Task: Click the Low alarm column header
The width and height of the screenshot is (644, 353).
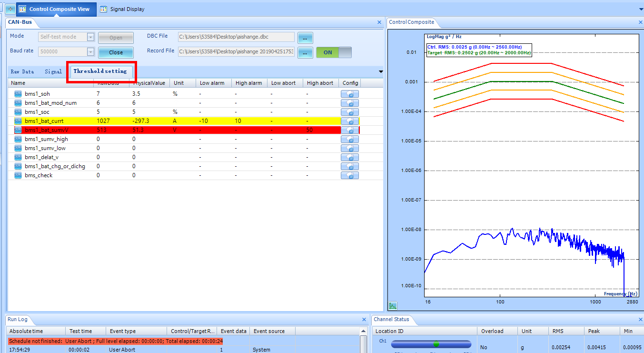Action: (x=214, y=83)
